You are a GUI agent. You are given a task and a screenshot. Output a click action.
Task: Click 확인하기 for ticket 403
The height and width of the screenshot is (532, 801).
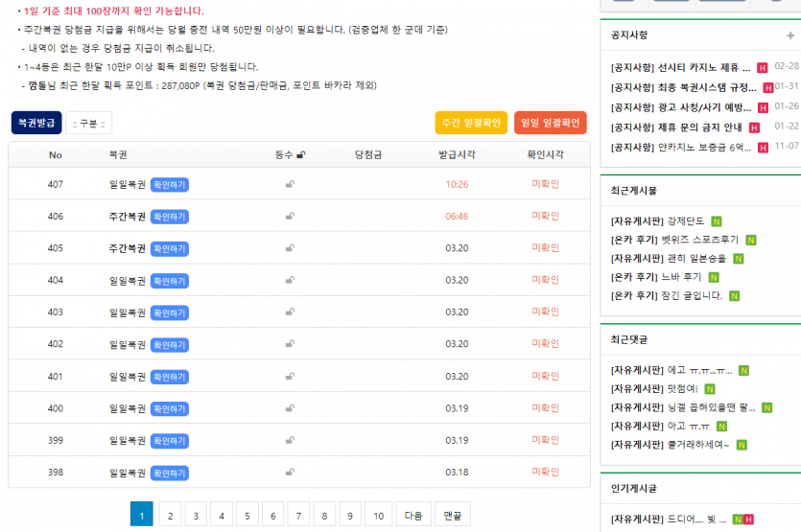coord(170,313)
